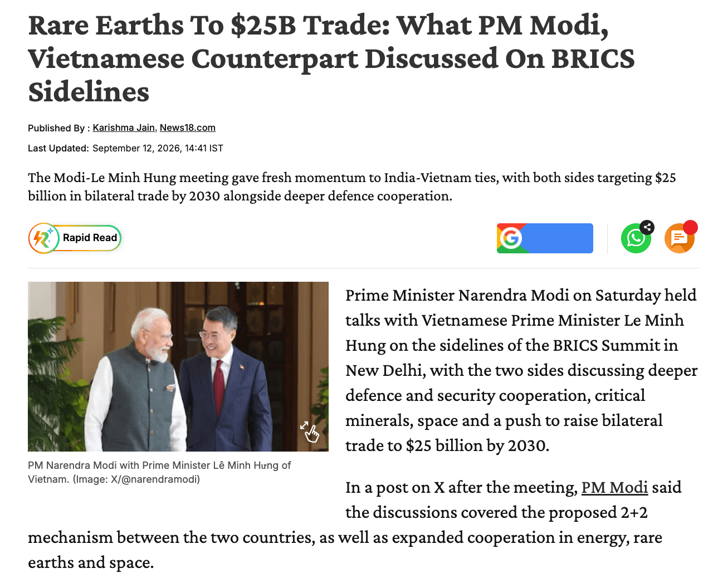Follow the News18.com link
The image size is (713, 588).
click(x=188, y=128)
